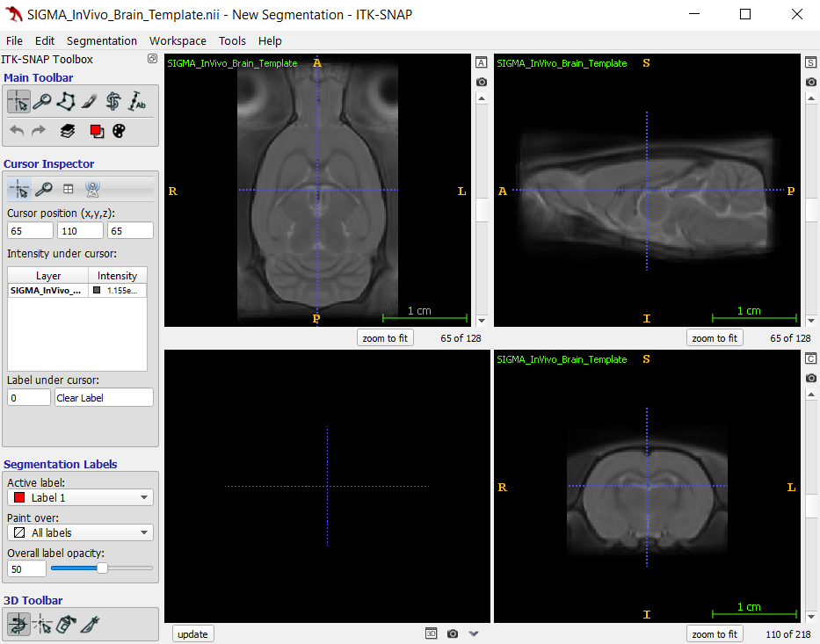Activate the 3D scalpel tool
Image resolution: width=820 pixels, height=644 pixels.
(89, 624)
